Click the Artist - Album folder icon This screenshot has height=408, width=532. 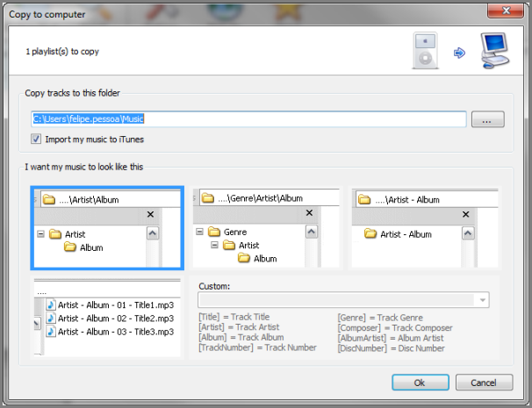pyautogui.click(x=370, y=234)
